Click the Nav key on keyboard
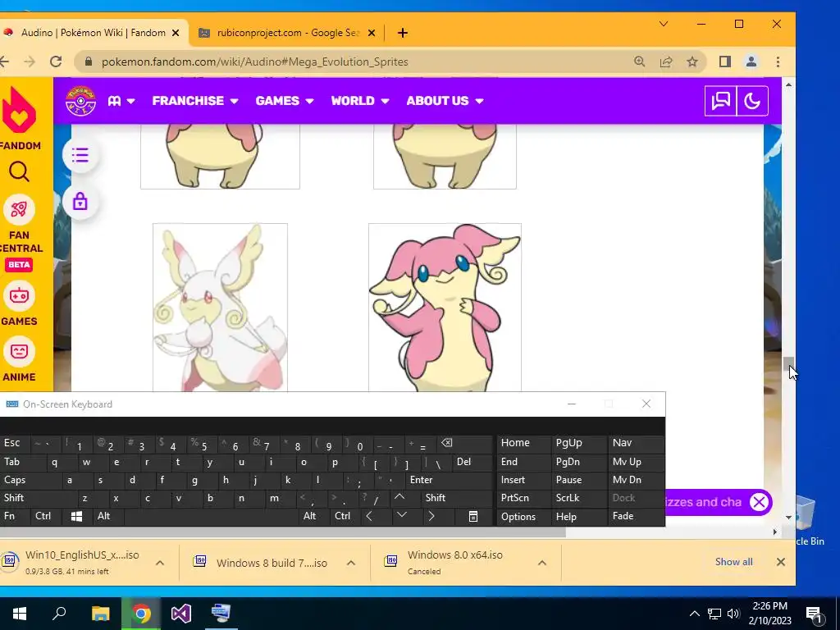The image size is (840, 630). coord(636,443)
